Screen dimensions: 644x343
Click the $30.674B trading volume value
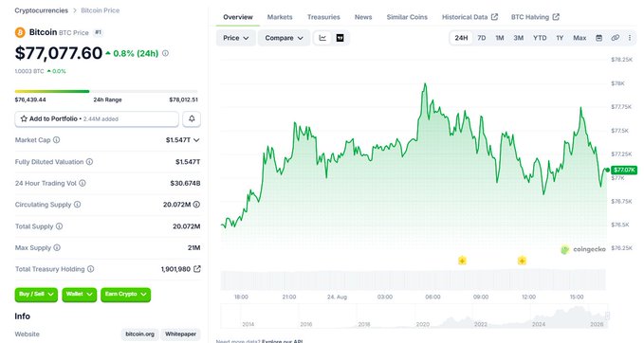[x=185, y=183]
